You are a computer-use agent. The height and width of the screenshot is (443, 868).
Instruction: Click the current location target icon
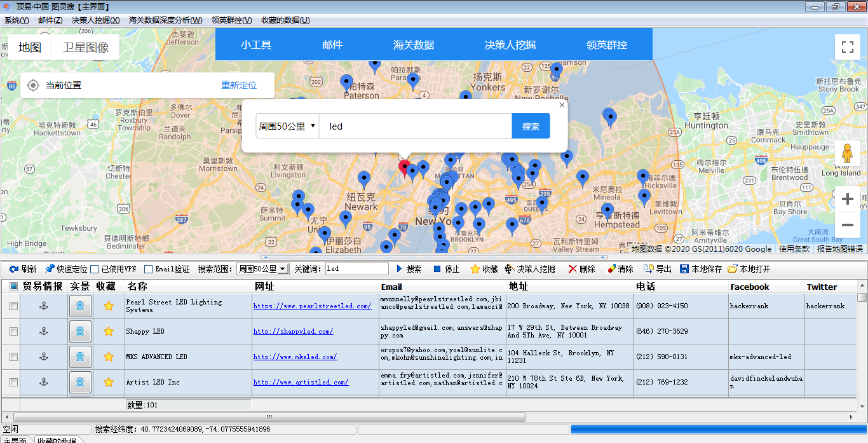[33, 85]
